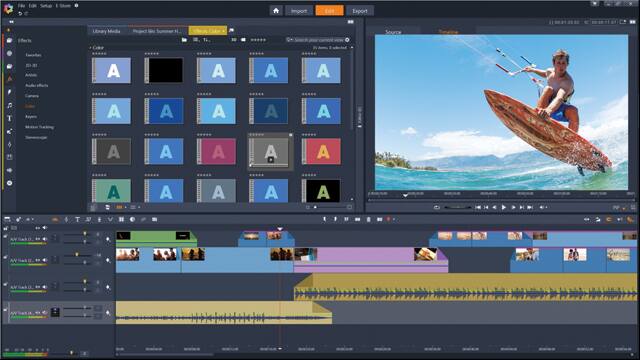The height and width of the screenshot is (360, 640).
Task: Click the undo arrow under File menu
Action: click(x=20, y=13)
